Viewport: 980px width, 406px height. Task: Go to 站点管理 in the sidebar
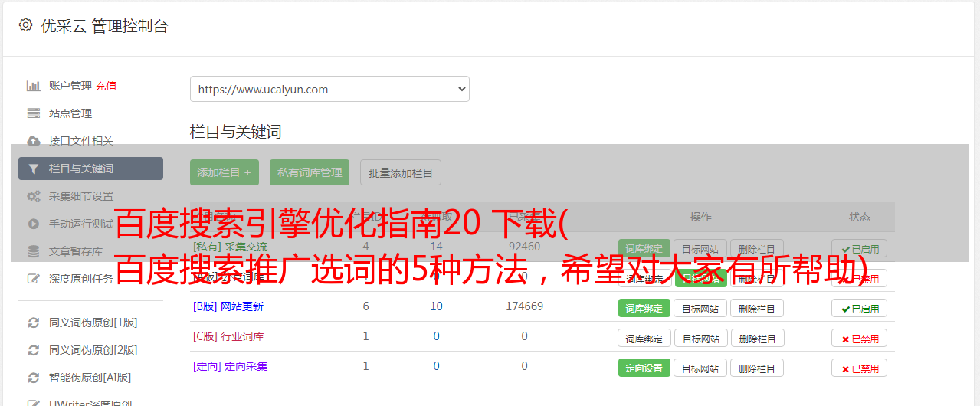70,113
